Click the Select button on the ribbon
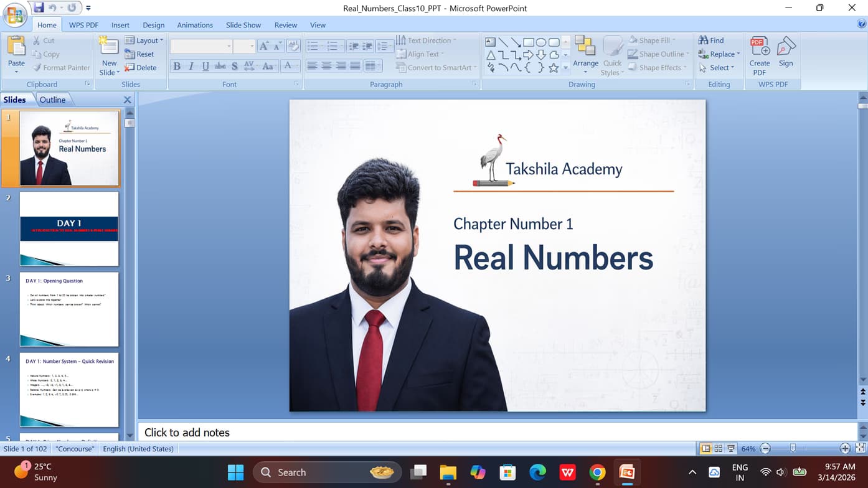The image size is (868, 488). pos(717,67)
